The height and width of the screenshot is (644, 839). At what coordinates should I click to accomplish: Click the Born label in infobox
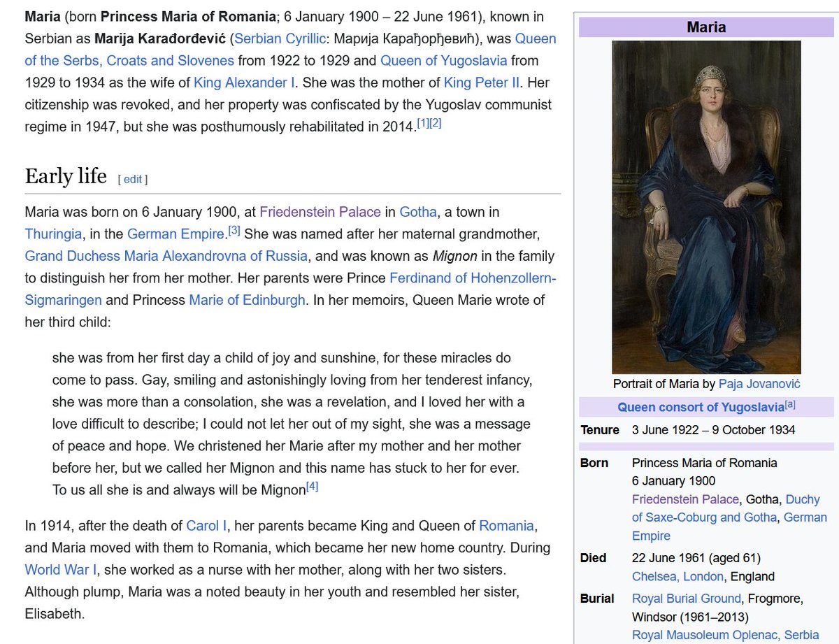pos(594,463)
